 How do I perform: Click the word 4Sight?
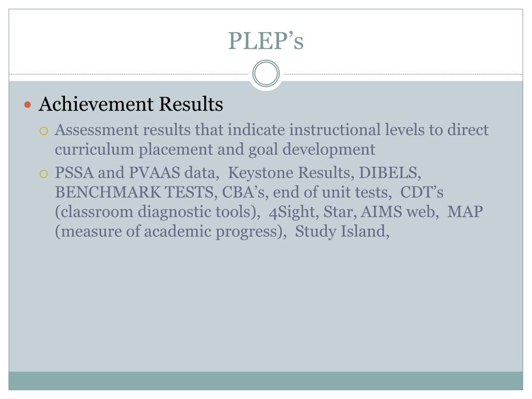click(294, 212)
